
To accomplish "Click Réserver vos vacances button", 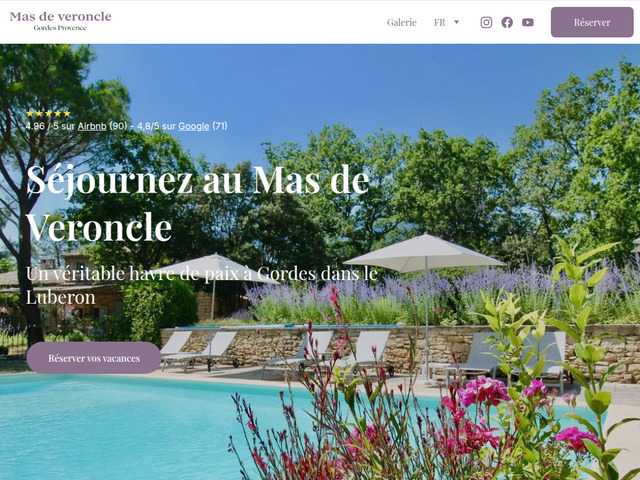I will [93, 358].
